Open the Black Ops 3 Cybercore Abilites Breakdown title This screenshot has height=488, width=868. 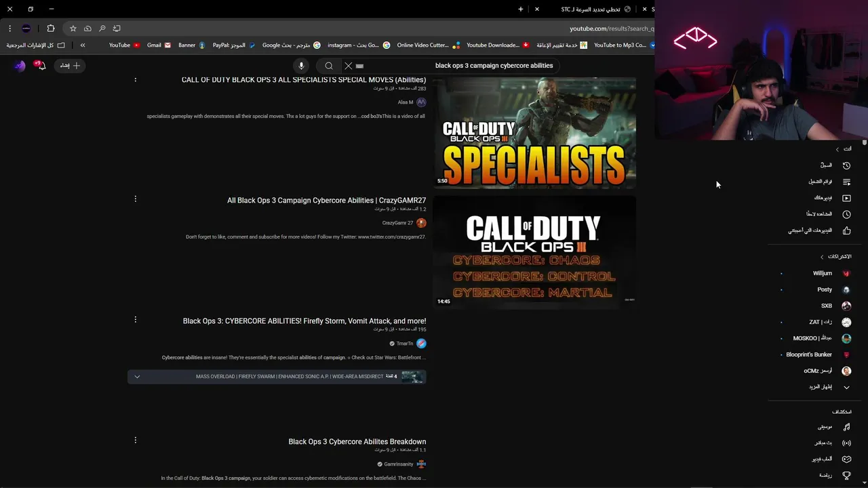pos(357,442)
